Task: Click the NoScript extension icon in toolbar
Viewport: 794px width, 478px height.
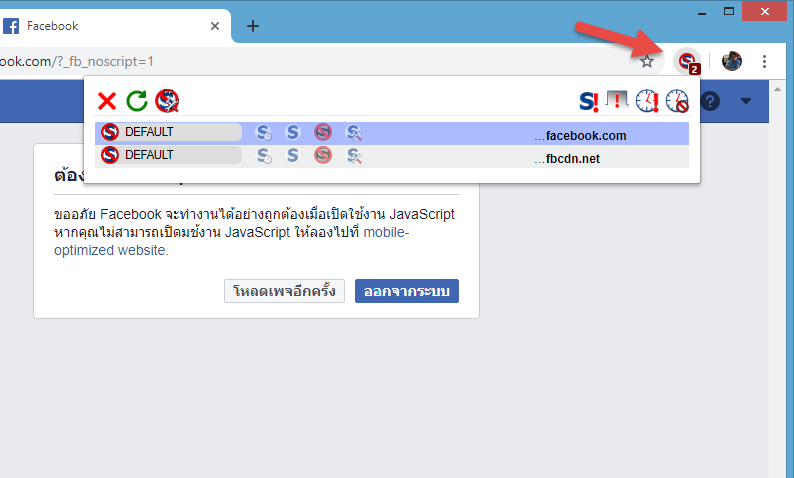Action: tap(687, 62)
